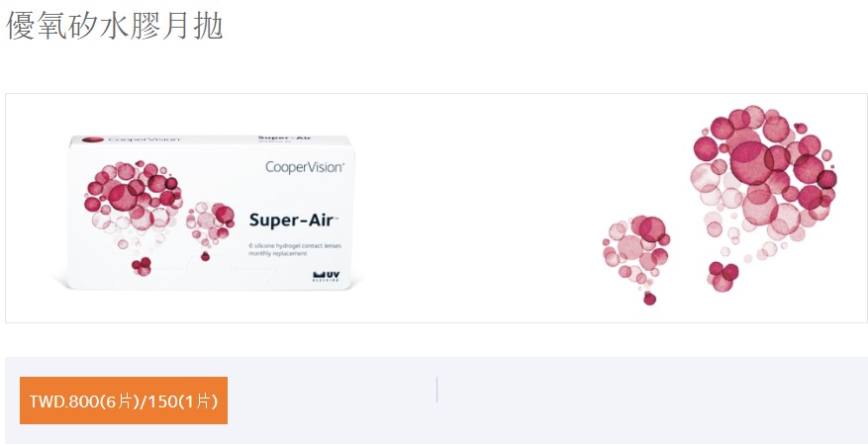Click the dark red bubbles below the large right cluster

[x=723, y=276]
